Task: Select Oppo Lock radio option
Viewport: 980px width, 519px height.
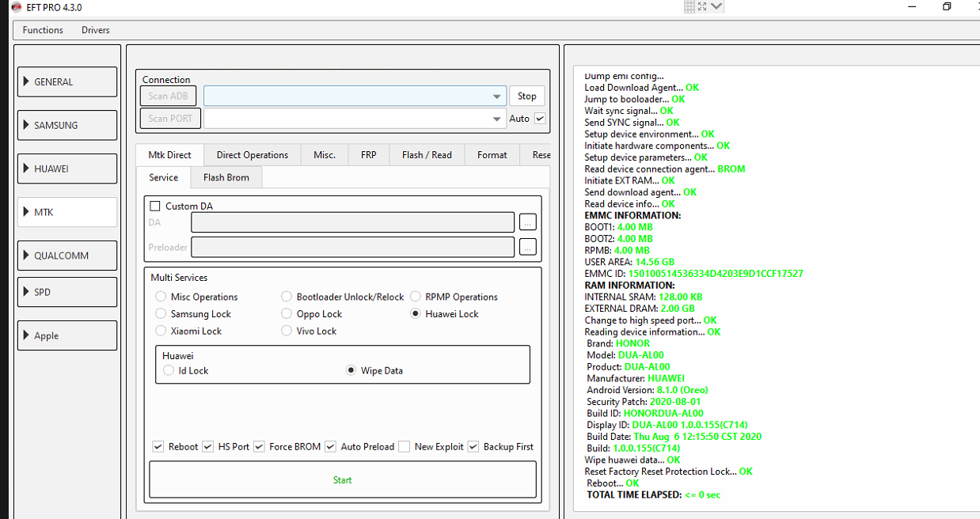Action: [287, 314]
